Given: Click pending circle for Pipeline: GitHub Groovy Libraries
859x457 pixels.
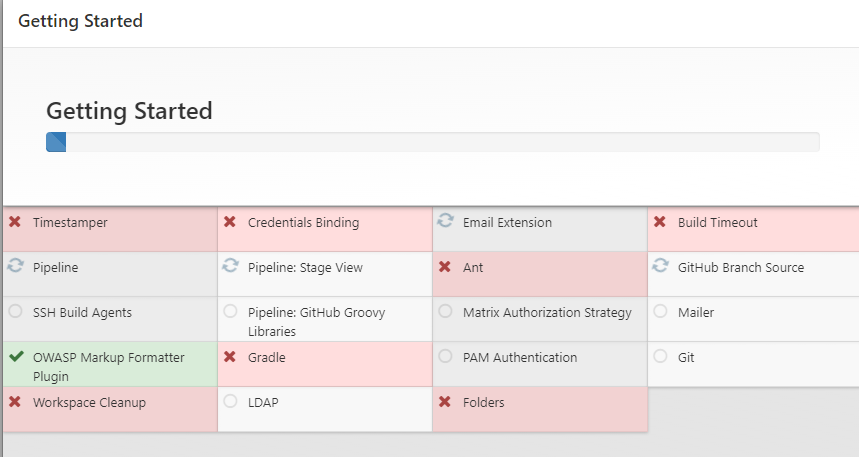Looking at the screenshot, I should (x=230, y=311).
